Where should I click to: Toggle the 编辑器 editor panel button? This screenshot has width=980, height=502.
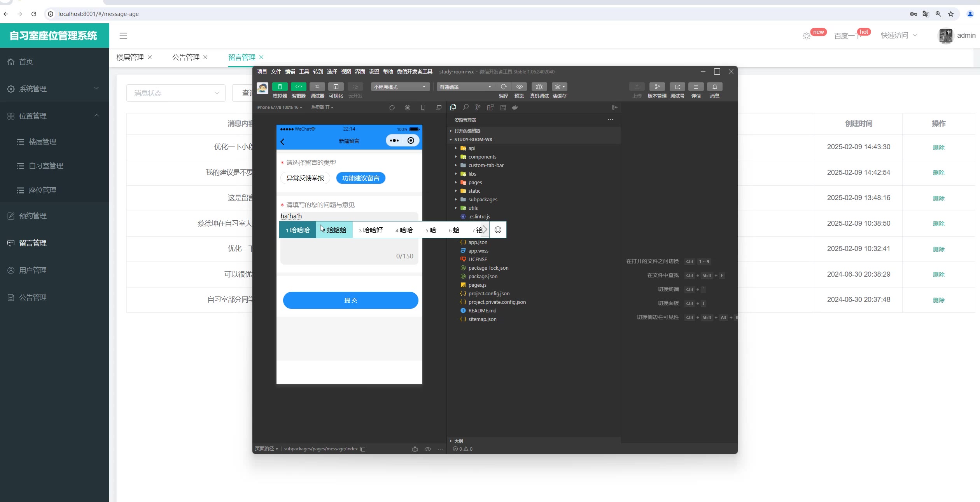pos(298,87)
